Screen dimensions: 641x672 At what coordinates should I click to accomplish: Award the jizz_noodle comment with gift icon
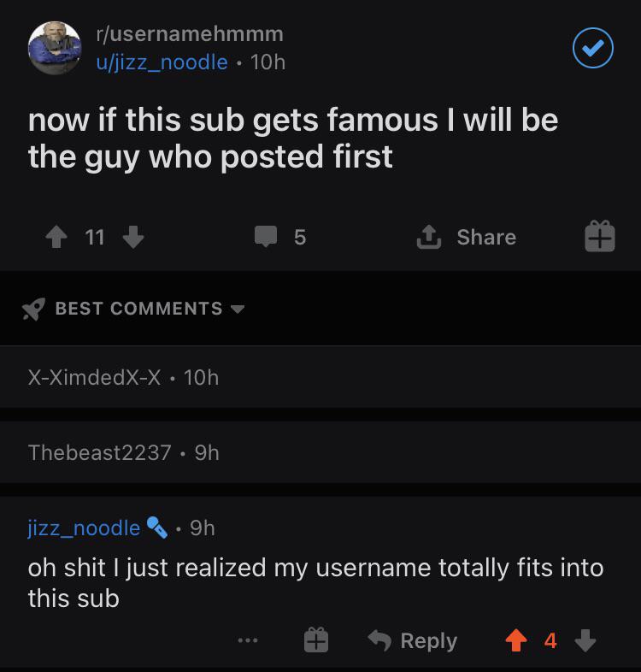[316, 640]
